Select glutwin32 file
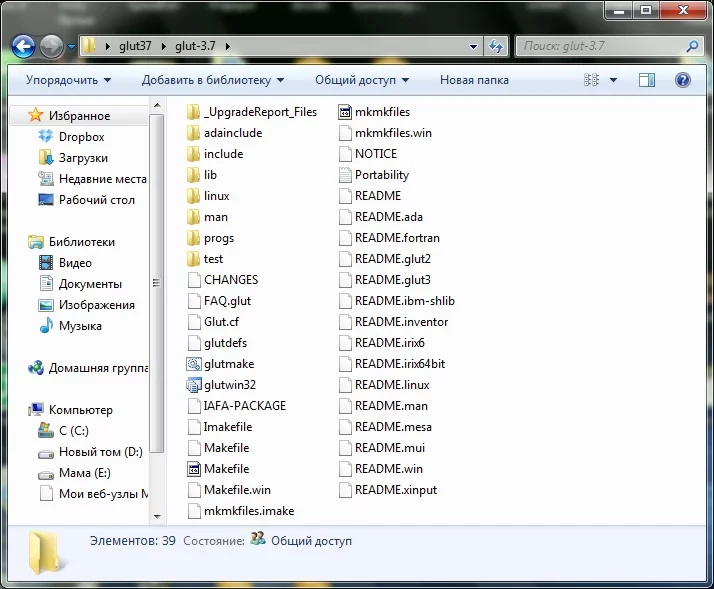The width and height of the screenshot is (714, 589). (221, 385)
